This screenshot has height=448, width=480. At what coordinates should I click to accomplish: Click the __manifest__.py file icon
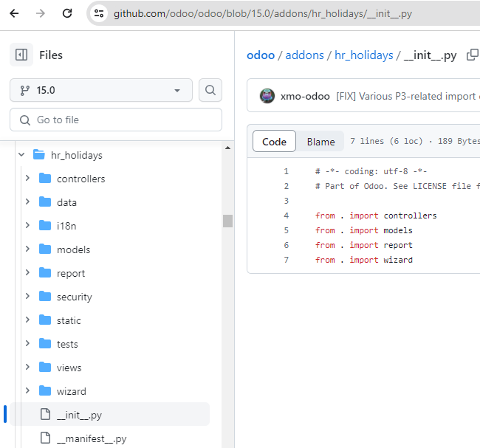tap(45, 438)
